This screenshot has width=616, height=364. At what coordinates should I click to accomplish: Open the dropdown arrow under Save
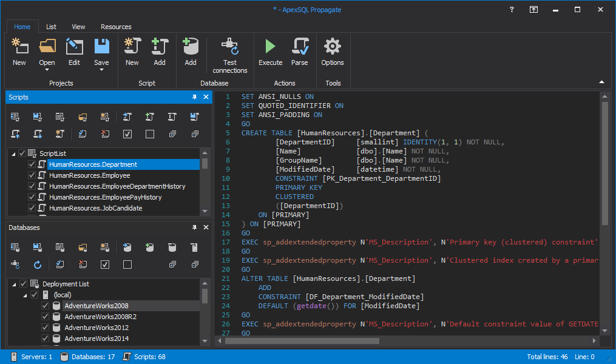pos(101,70)
